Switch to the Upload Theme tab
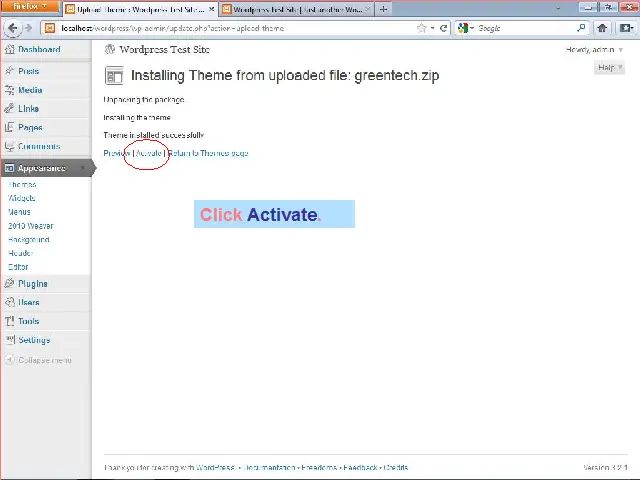Viewport: 640px width, 480px height. [x=140, y=9]
